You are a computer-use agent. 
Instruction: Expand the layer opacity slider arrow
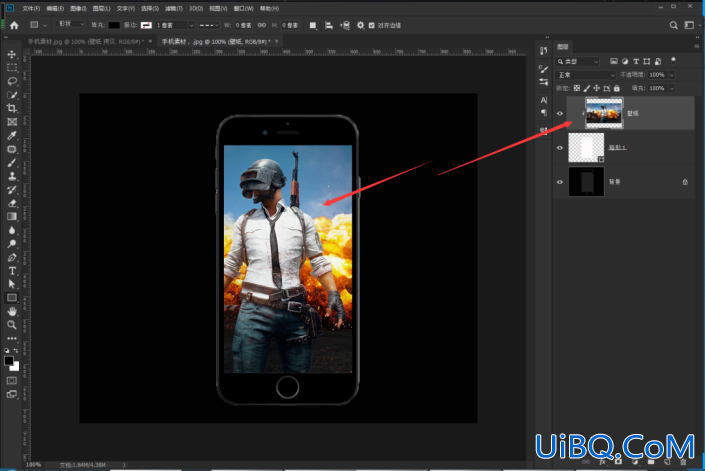pos(672,75)
